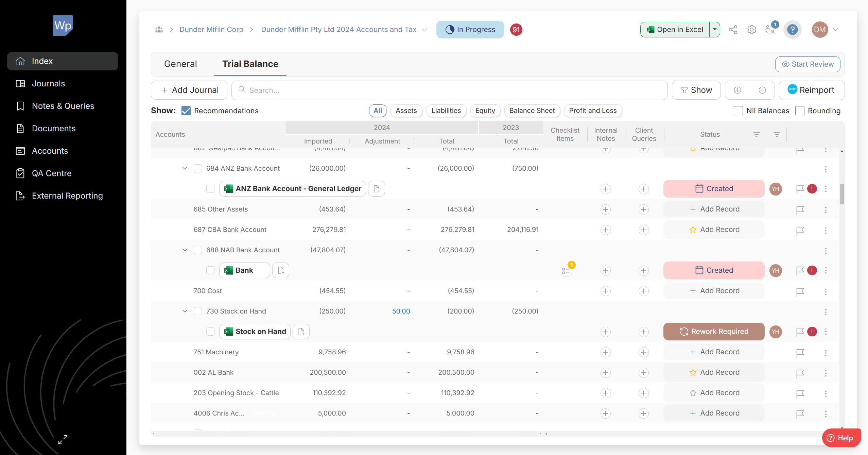Tick checkbox for ANZ Bank Account - General Ledger
The height and width of the screenshot is (455, 868).
(210, 189)
